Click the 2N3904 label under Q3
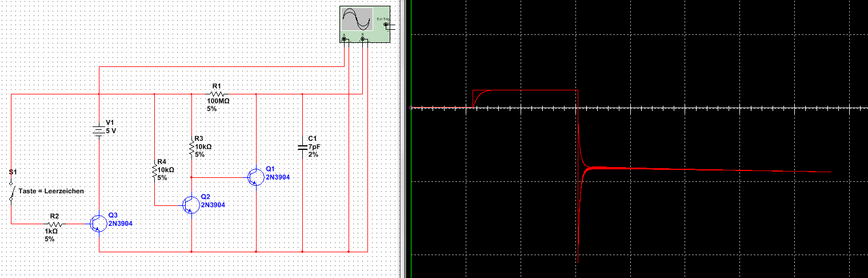Image resolution: width=868 pixels, height=278 pixels. [x=120, y=224]
